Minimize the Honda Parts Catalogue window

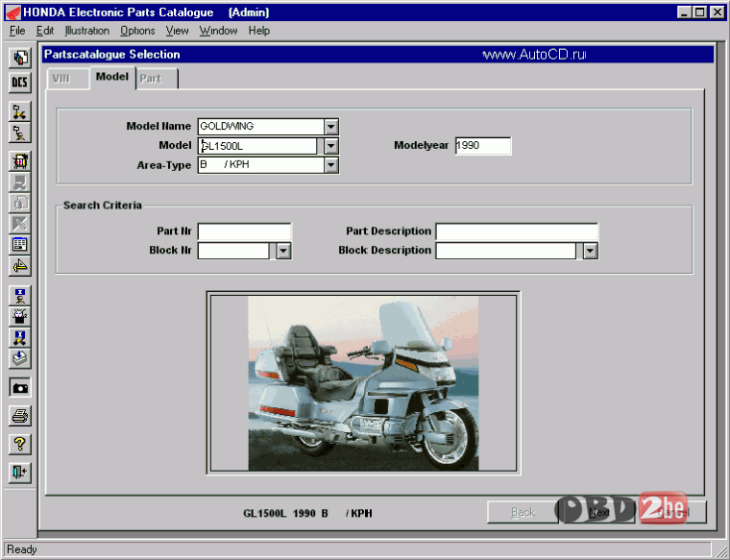pos(684,12)
